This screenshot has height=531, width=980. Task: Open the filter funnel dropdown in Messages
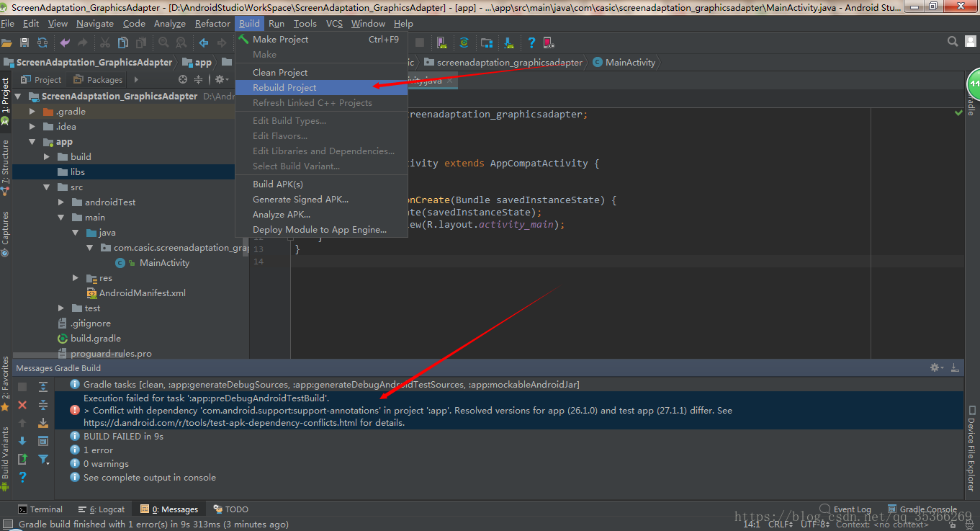pos(43,459)
